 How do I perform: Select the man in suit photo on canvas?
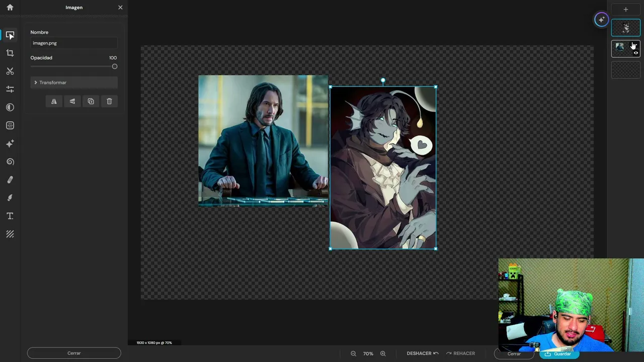[x=263, y=141]
